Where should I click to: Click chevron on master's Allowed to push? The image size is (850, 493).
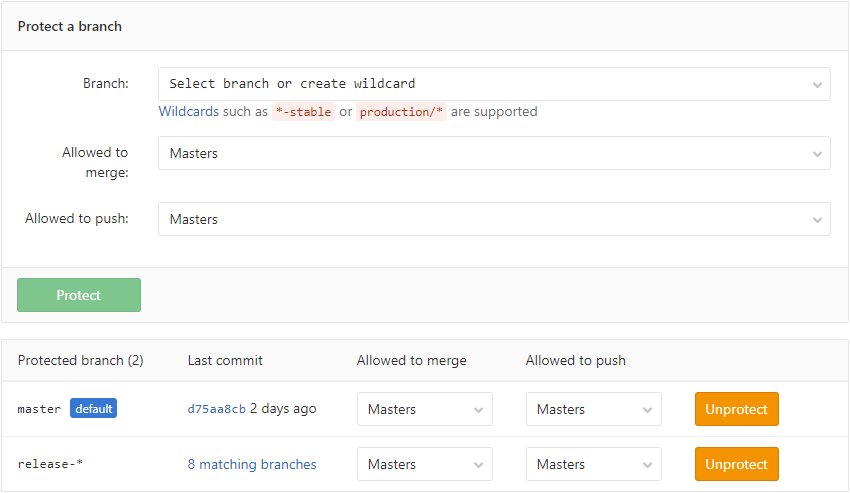click(x=647, y=409)
